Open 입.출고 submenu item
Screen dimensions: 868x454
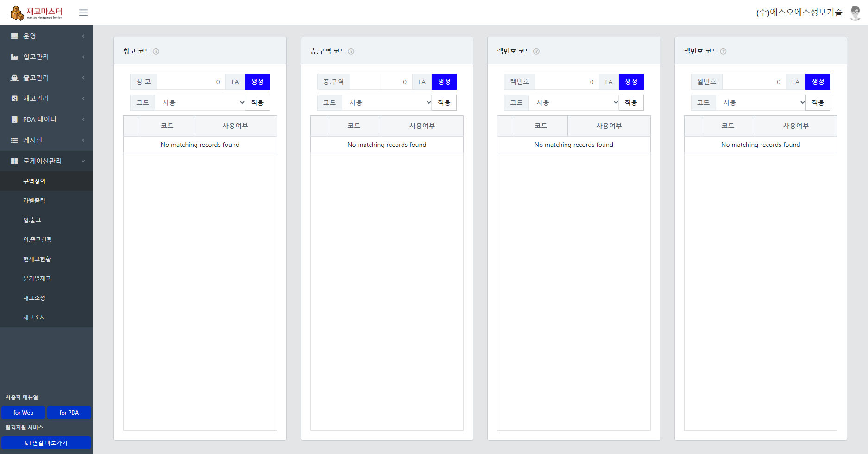[x=46, y=220]
